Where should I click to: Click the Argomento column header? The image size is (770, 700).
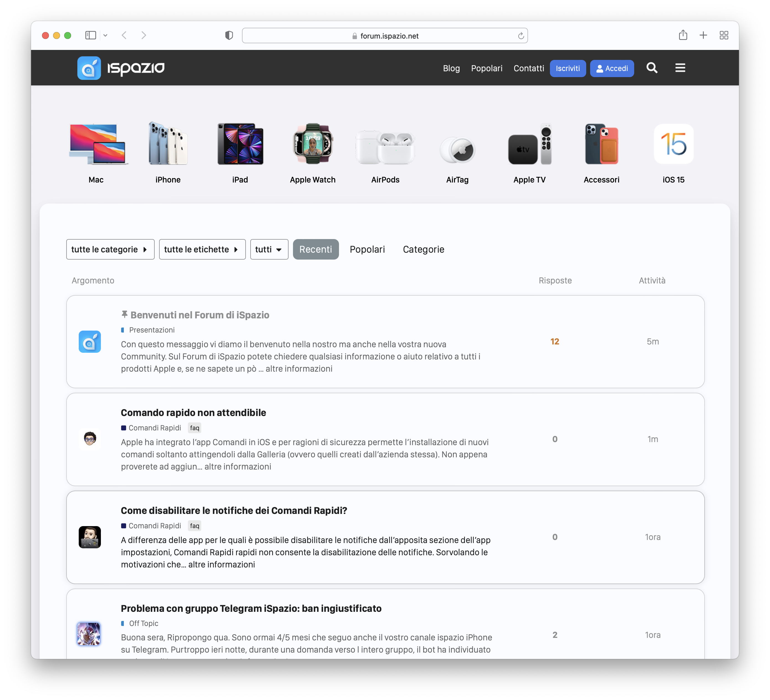[x=93, y=280]
